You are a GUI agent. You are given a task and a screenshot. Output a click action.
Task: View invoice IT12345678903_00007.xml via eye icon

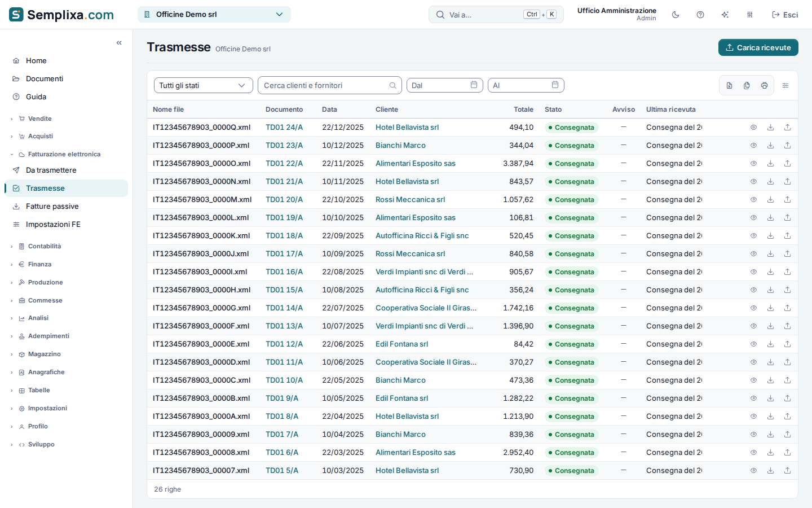point(753,471)
